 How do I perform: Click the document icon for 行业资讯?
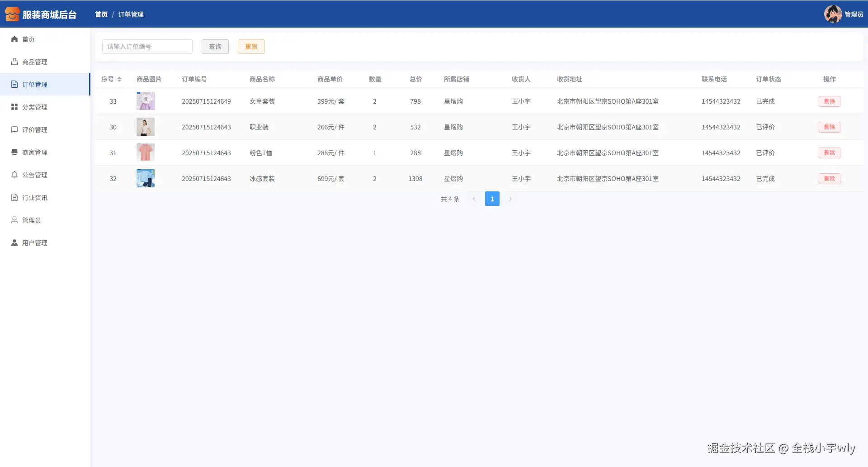(14, 197)
